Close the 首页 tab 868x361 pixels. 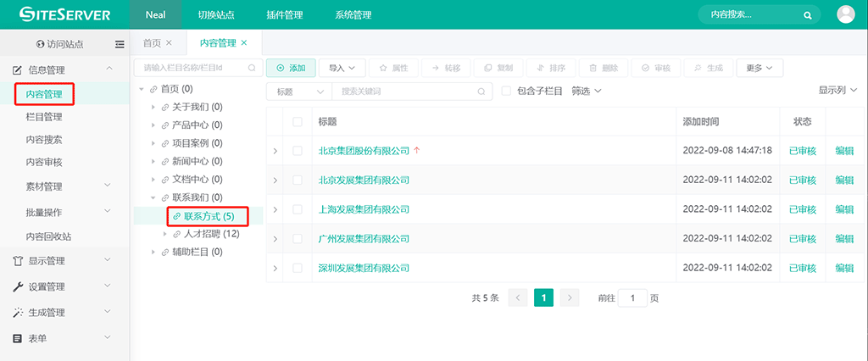(169, 43)
